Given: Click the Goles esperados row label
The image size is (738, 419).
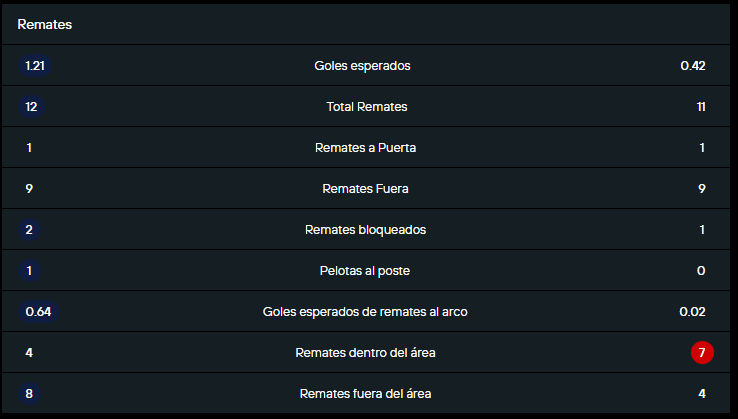Looking at the screenshot, I should (x=362, y=66).
